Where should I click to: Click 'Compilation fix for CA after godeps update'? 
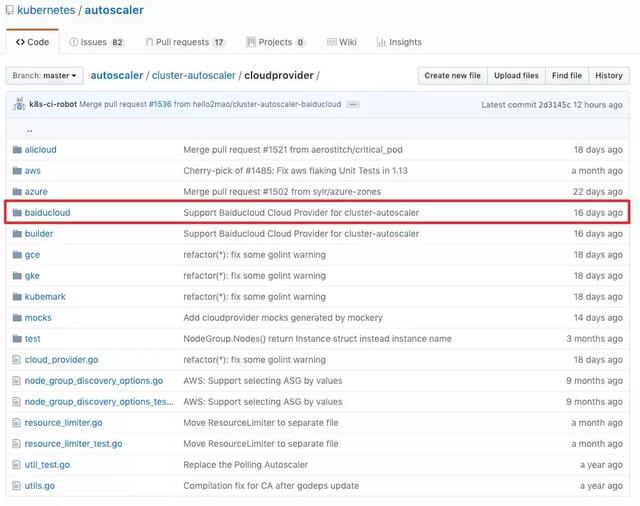click(271, 486)
